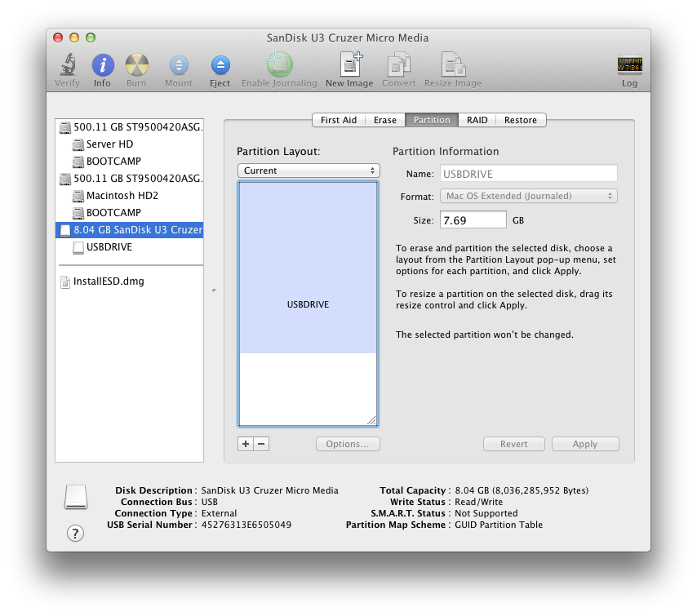This screenshot has width=697, height=616.
Task: Select InstallESD.dmg in the sidebar
Action: [108, 281]
